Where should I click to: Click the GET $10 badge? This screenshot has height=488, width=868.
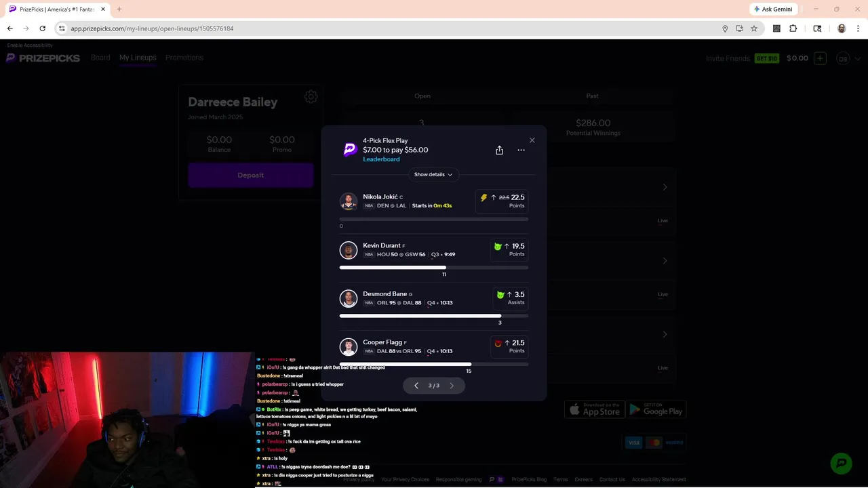pyautogui.click(x=766, y=58)
